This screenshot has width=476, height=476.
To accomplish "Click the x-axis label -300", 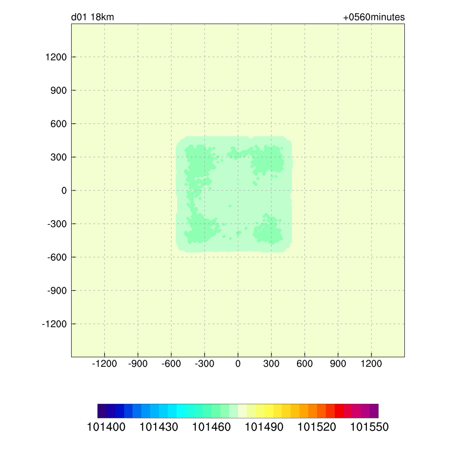I will [x=205, y=364].
